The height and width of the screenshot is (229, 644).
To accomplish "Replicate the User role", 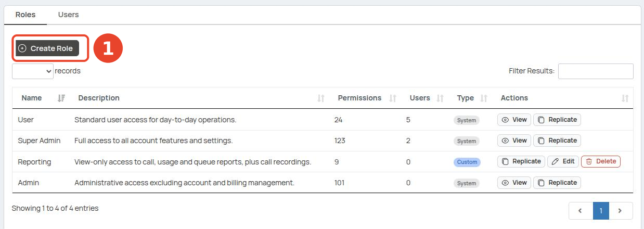I will 557,120.
